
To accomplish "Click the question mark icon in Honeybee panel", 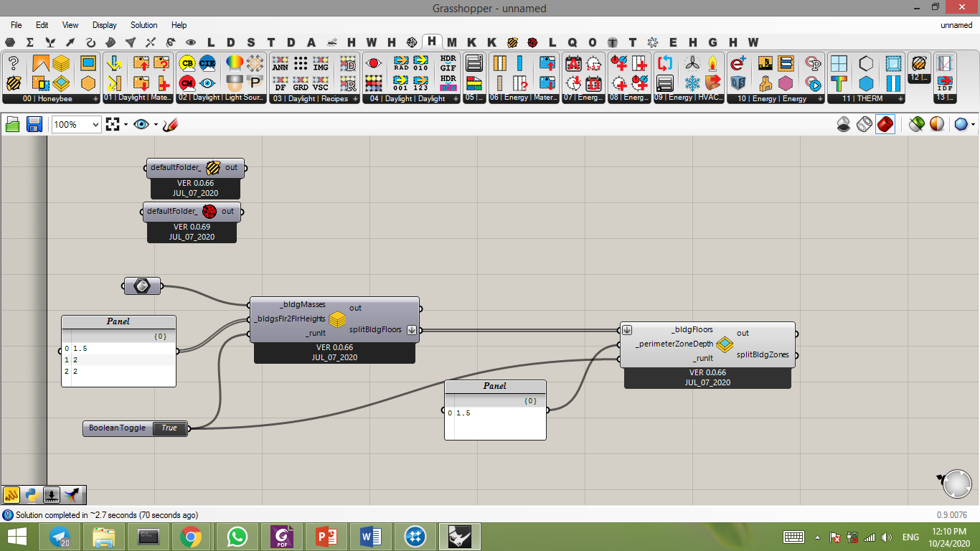I will pyautogui.click(x=13, y=63).
